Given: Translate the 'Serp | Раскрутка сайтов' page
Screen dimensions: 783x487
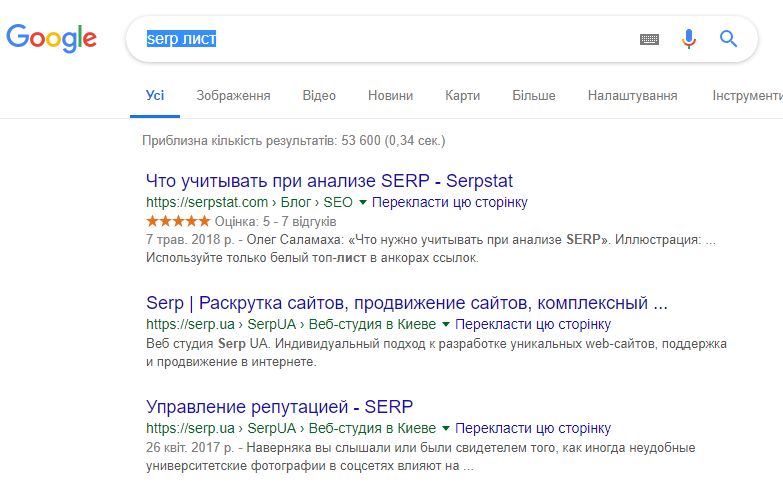Looking at the screenshot, I should point(533,324).
